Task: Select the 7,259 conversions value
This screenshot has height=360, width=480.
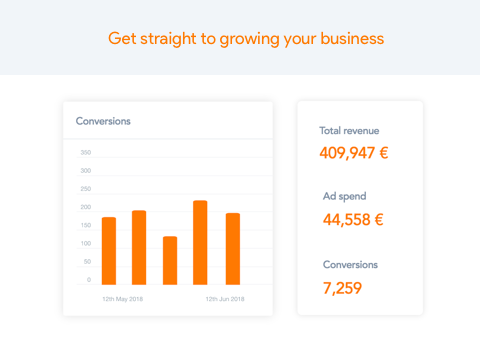Action: [342, 288]
